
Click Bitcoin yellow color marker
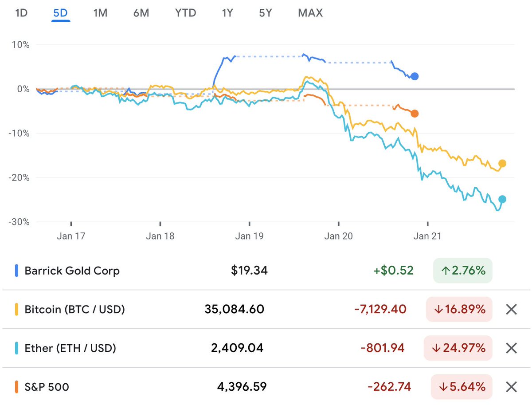pos(17,309)
